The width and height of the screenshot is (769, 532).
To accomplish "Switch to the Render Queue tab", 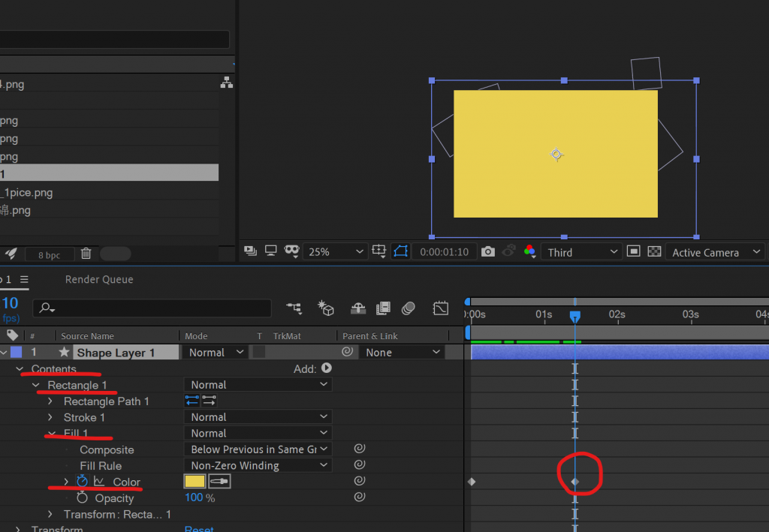I will point(99,279).
